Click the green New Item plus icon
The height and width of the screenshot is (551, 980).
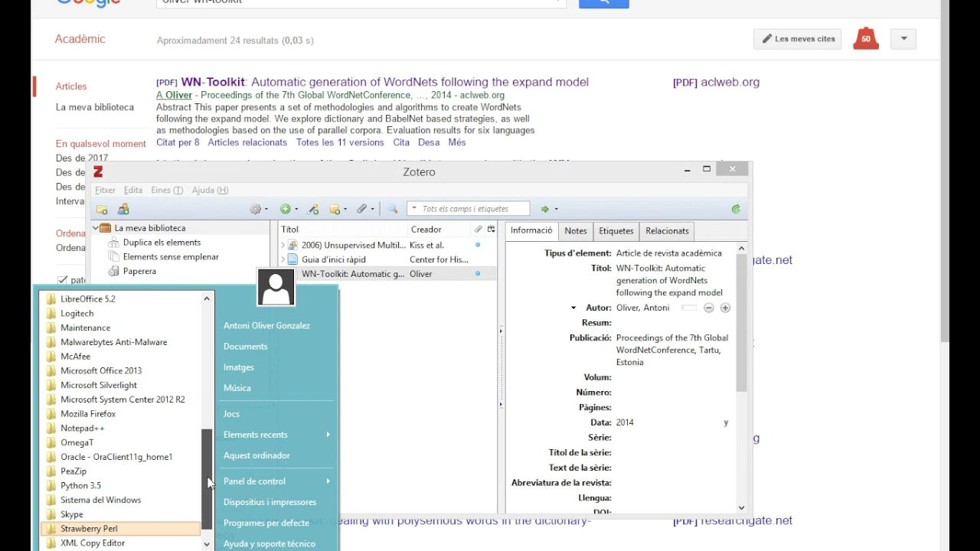pos(289,209)
